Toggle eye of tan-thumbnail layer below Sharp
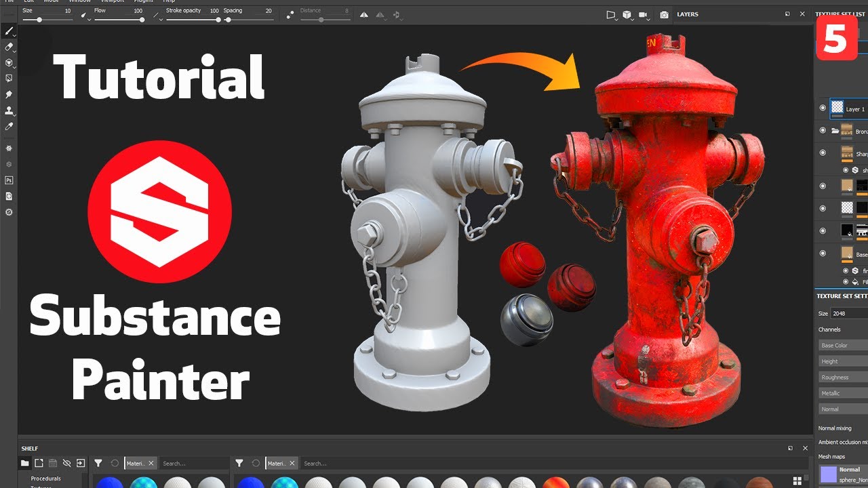Image resolution: width=868 pixels, height=488 pixels. [x=823, y=186]
